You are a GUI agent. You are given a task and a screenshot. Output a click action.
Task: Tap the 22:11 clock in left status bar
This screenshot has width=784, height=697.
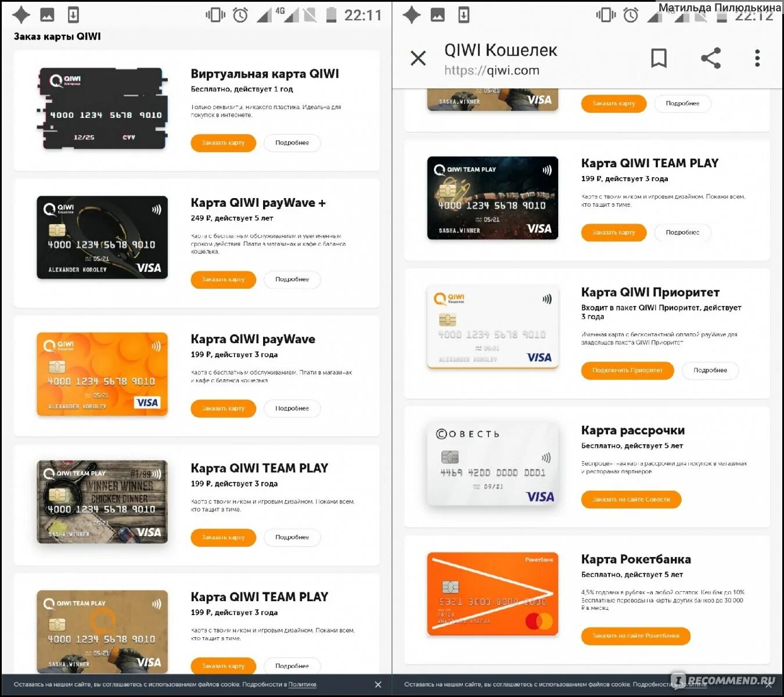click(x=363, y=15)
